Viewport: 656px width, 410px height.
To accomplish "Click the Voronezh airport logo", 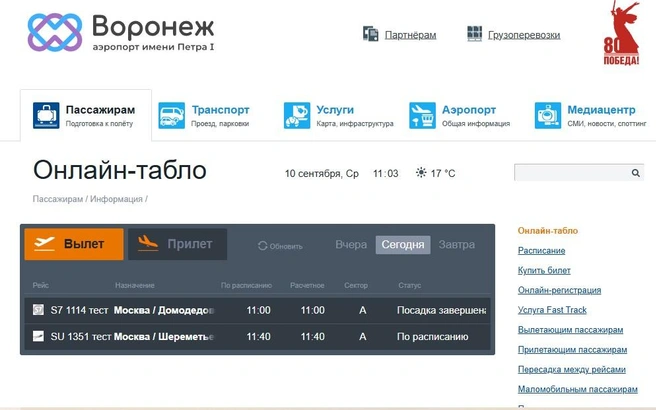I will click(x=121, y=33).
